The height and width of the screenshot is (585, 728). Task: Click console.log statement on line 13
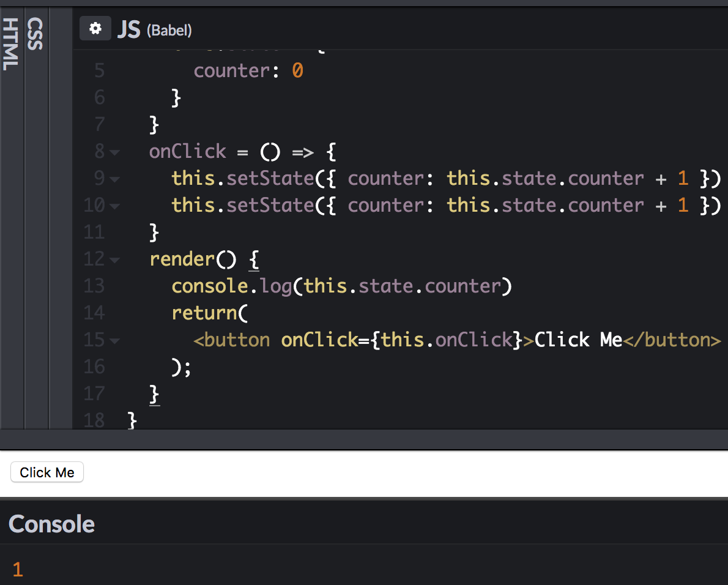coord(342,286)
